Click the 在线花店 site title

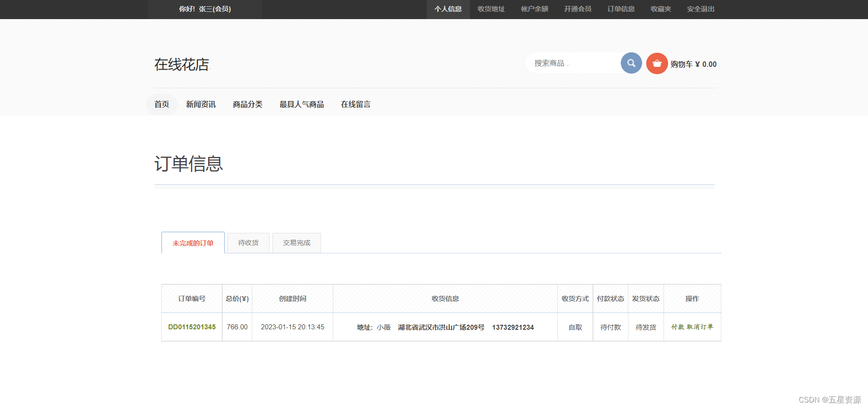(x=182, y=65)
